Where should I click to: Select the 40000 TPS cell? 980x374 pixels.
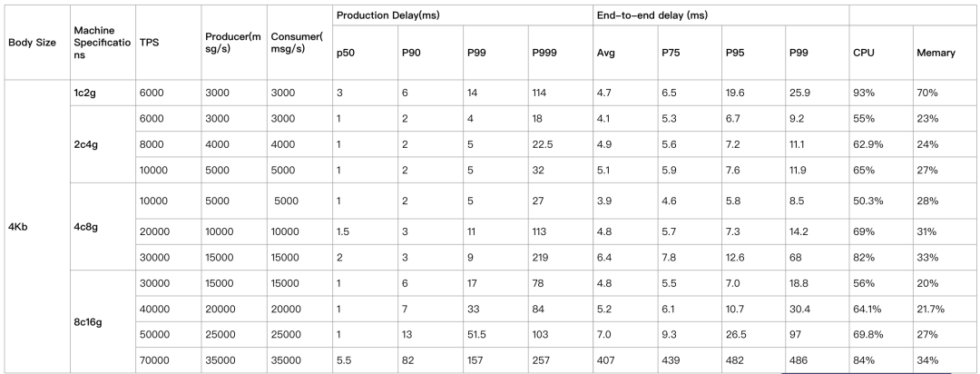[168, 309]
